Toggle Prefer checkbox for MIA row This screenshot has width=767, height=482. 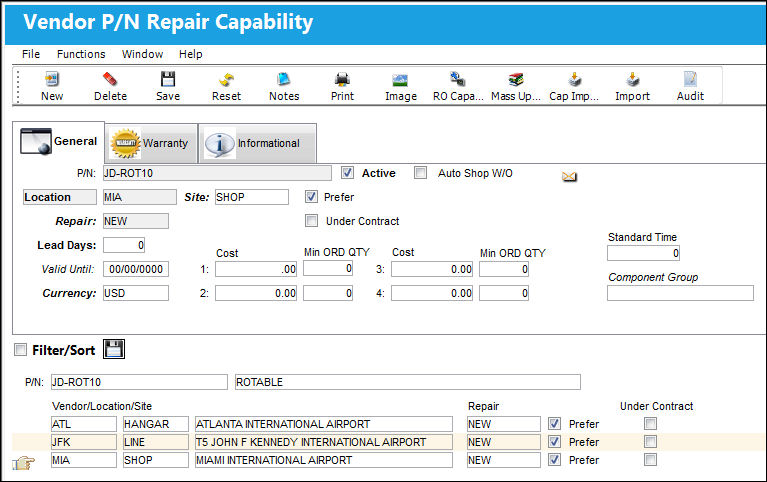[x=554, y=459]
